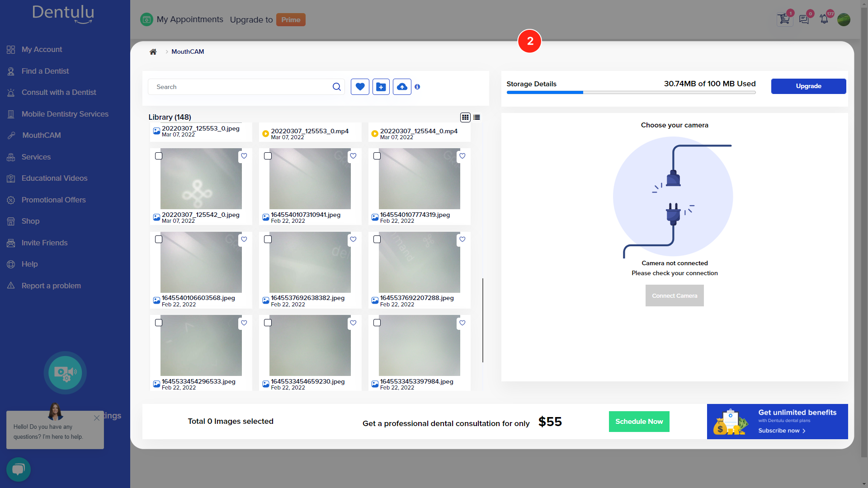Viewport: 868px width, 488px height.
Task: Click the Upgrade storage button
Action: coord(808,86)
